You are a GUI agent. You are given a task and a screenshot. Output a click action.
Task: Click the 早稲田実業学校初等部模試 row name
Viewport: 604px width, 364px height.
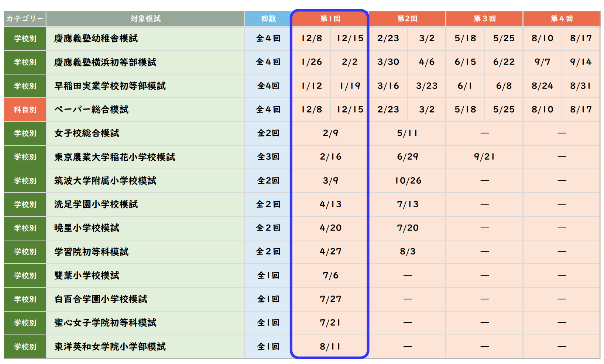pos(110,86)
